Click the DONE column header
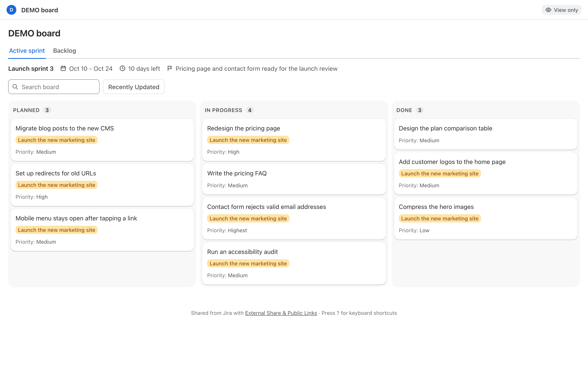Image resolution: width=588 pixels, height=368 pixels. [x=404, y=110]
